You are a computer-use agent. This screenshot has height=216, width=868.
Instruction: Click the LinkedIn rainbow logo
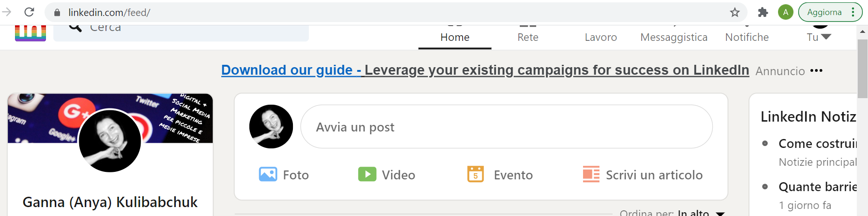pos(30,33)
